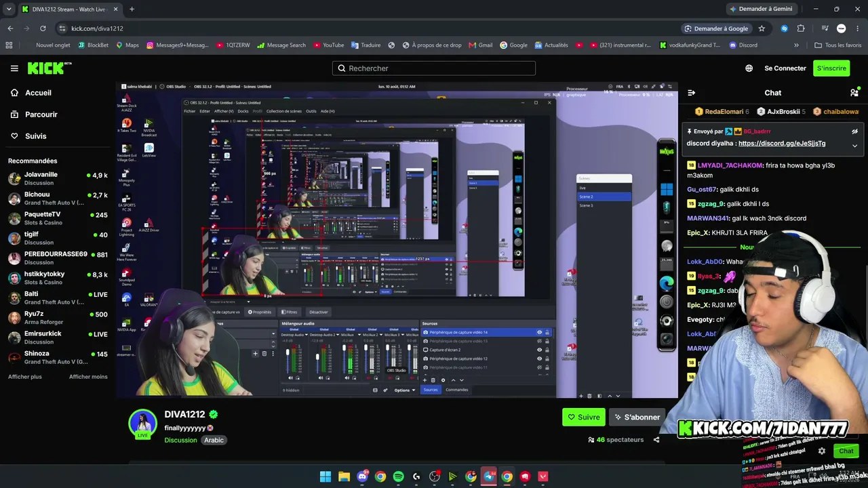Click the address bar URL kick.com/diva1212

click(97, 28)
